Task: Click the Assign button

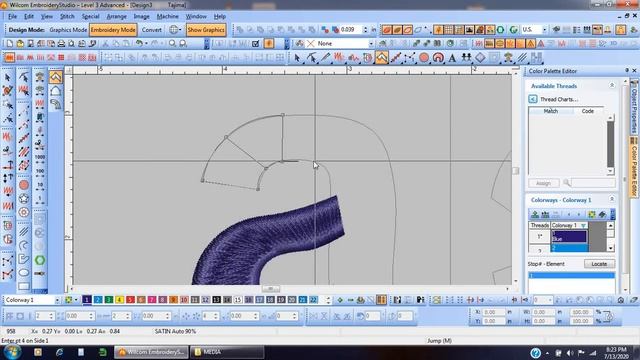Action: [x=543, y=183]
